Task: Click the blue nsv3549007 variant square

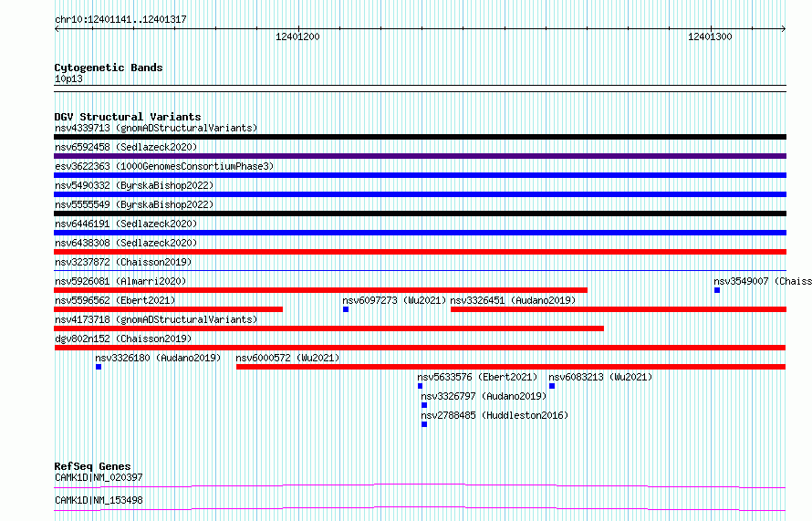Action: [x=717, y=290]
